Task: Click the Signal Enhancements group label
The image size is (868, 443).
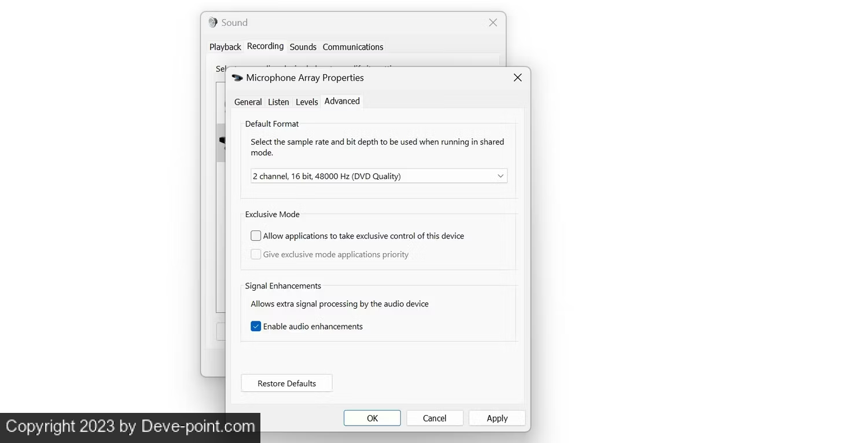Action: [283, 285]
